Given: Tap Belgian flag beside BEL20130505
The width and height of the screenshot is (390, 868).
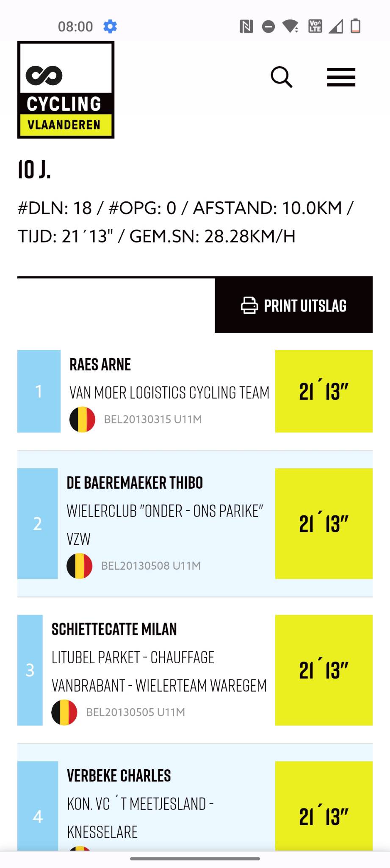Looking at the screenshot, I should pos(64,712).
